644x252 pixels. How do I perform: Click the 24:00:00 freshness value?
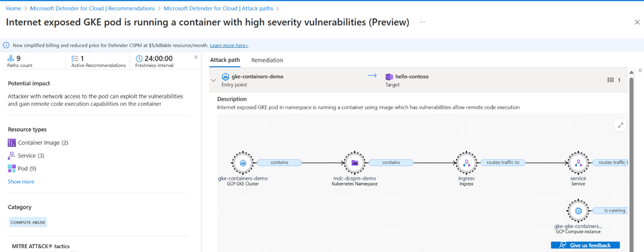point(159,58)
